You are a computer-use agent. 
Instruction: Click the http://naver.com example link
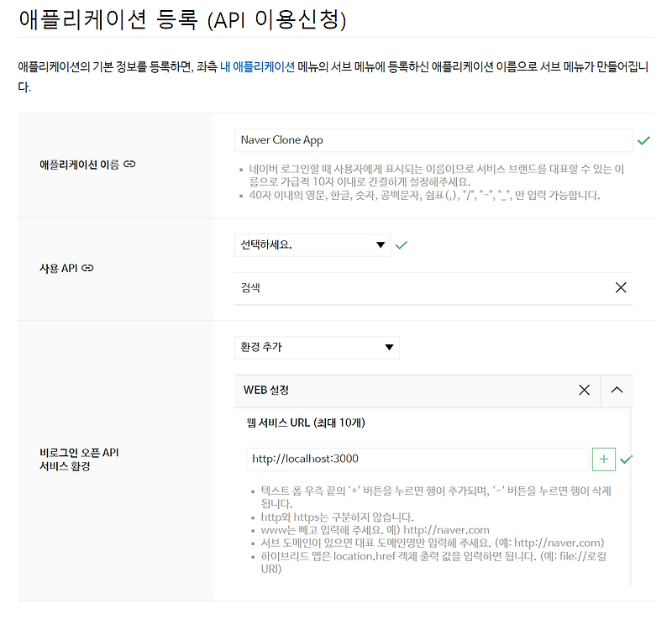point(448,529)
